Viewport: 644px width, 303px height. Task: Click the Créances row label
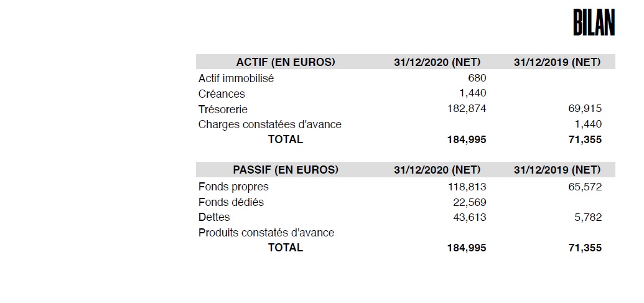click(222, 93)
